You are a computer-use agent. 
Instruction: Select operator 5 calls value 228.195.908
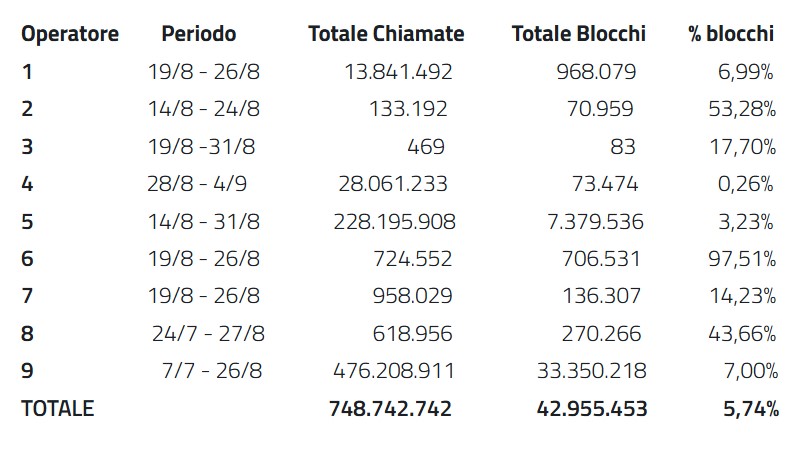pyautogui.click(x=394, y=221)
